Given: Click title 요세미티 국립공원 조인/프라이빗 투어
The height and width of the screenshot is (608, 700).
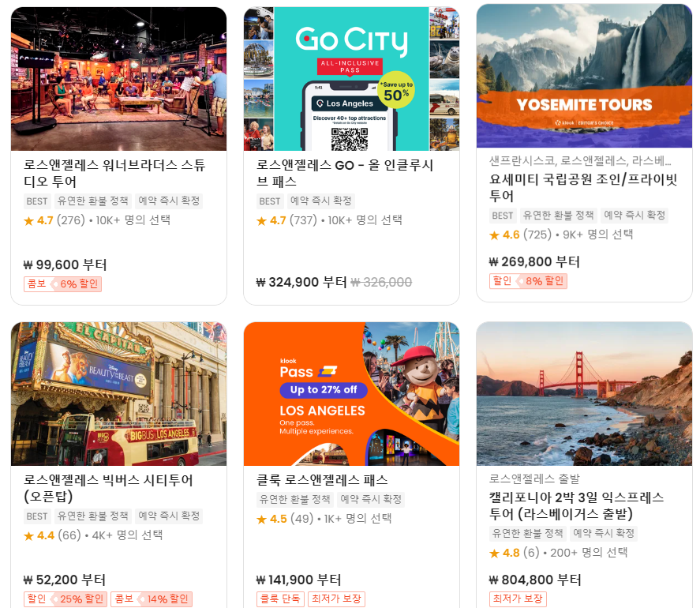Looking at the screenshot, I should tap(583, 188).
